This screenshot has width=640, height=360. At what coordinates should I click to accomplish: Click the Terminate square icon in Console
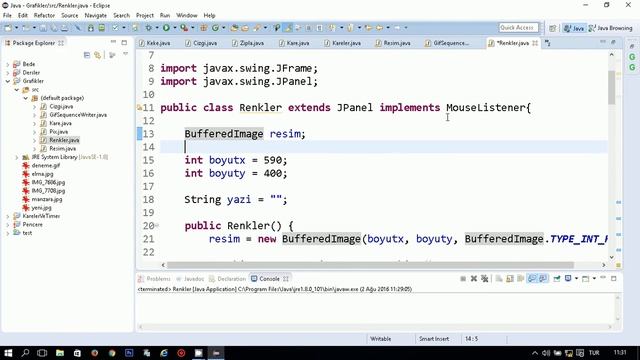(463, 279)
